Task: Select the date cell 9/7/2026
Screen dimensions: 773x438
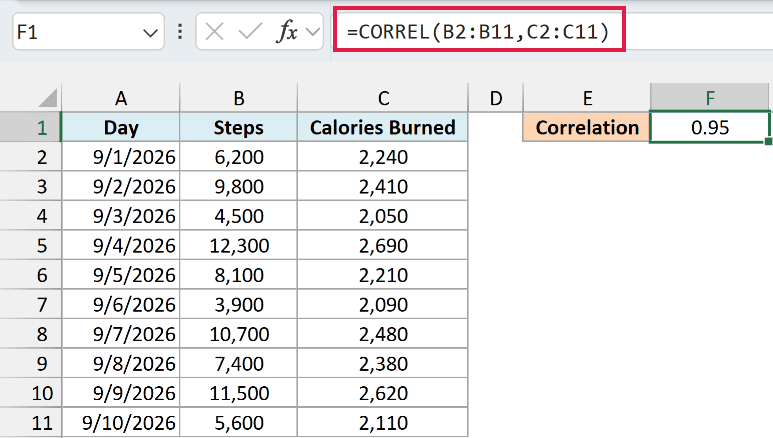Action: coord(121,334)
